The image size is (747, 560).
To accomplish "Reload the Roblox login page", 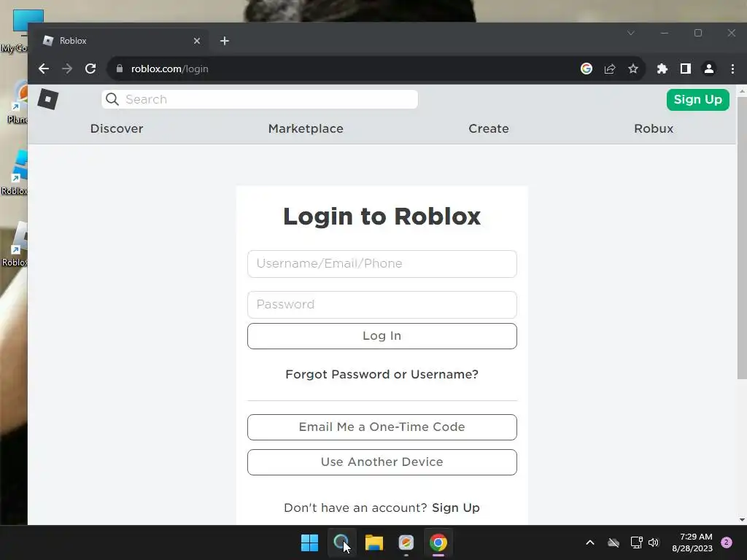I will 90,69.
